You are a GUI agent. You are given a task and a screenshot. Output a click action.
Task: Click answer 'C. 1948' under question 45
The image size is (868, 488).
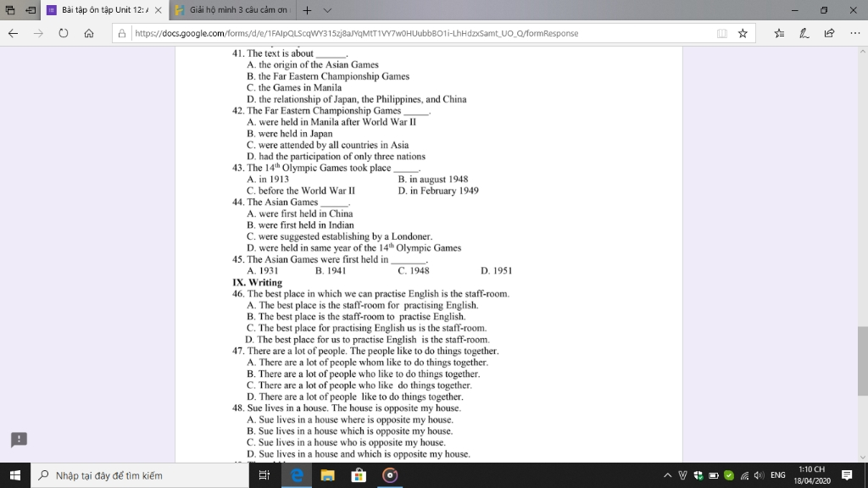tap(414, 271)
